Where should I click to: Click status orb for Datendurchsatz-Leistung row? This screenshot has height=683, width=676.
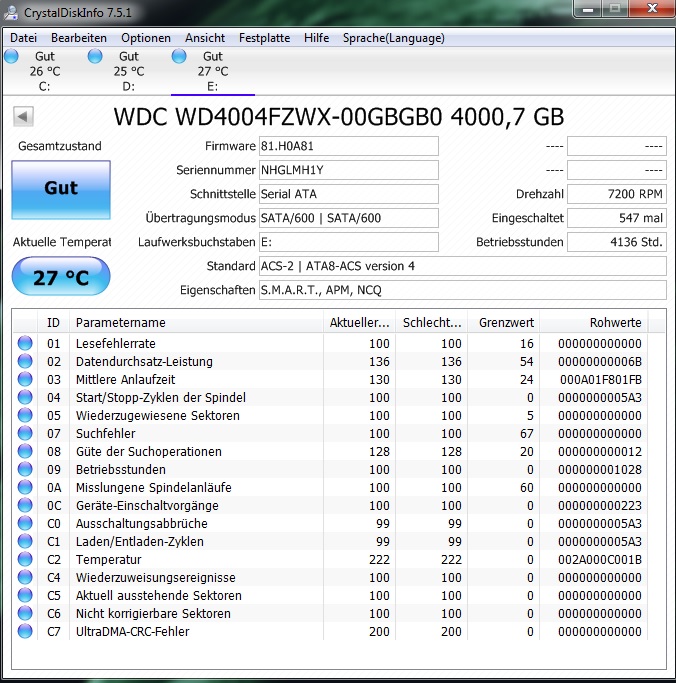pyautogui.click(x=25, y=361)
